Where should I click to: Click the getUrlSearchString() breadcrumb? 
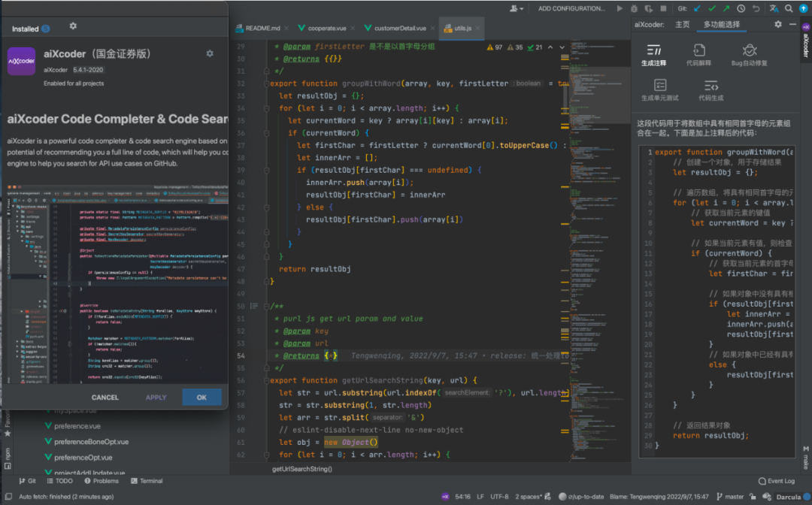pos(302,469)
